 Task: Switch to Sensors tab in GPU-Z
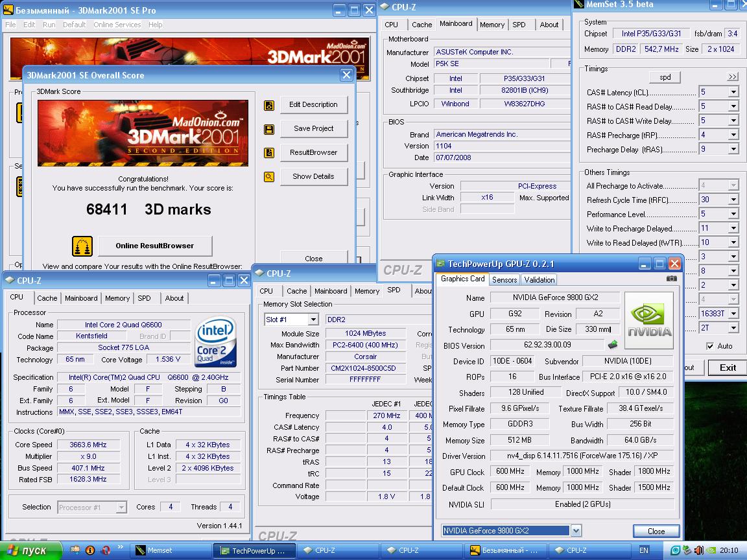[x=504, y=280]
